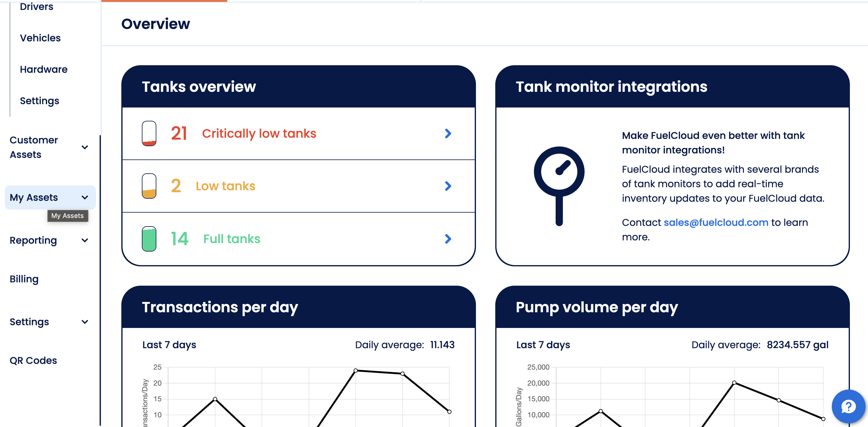This screenshot has width=868, height=427.
Task: Click the sidebar vertical scrollbar
Action: pyautogui.click(x=100, y=281)
